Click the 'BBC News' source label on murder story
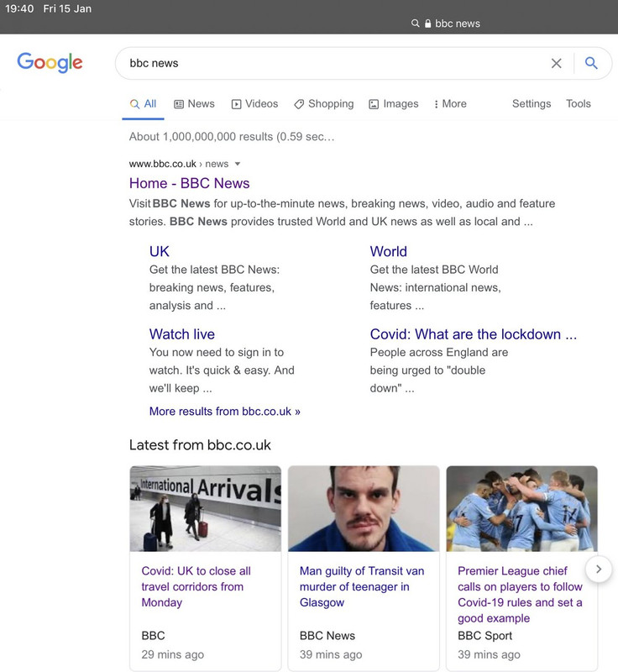The width and height of the screenshot is (618, 672). click(x=327, y=636)
